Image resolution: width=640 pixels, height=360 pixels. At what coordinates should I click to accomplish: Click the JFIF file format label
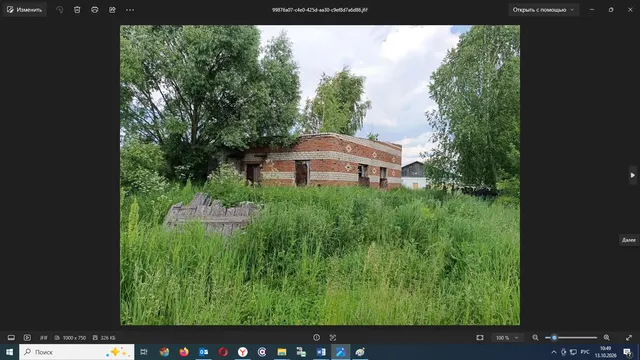[44, 338]
